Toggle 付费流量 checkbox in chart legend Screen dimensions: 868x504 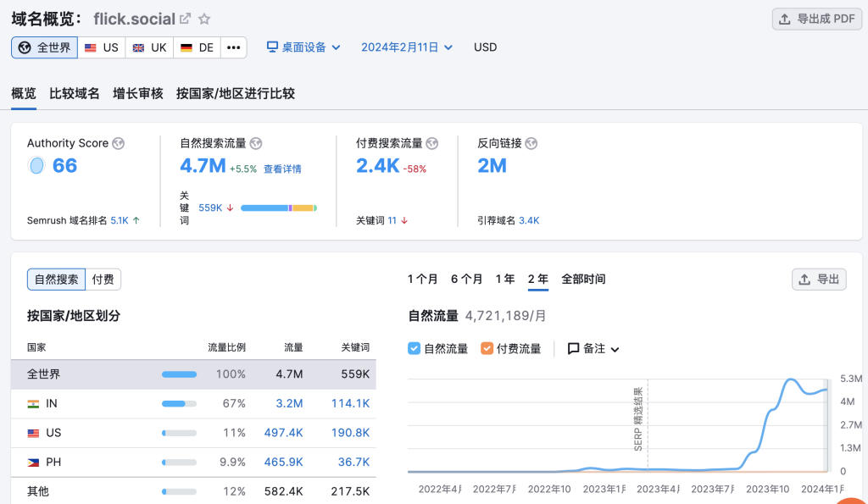tap(487, 348)
